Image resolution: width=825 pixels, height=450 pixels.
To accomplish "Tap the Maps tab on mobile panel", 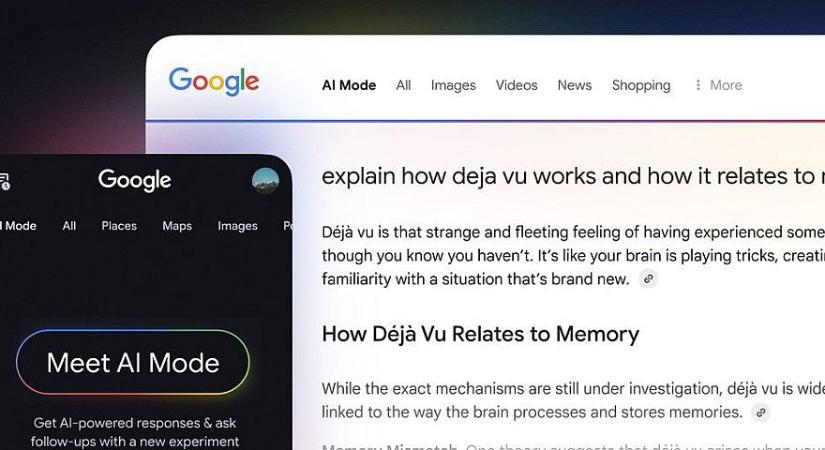I will (x=177, y=226).
